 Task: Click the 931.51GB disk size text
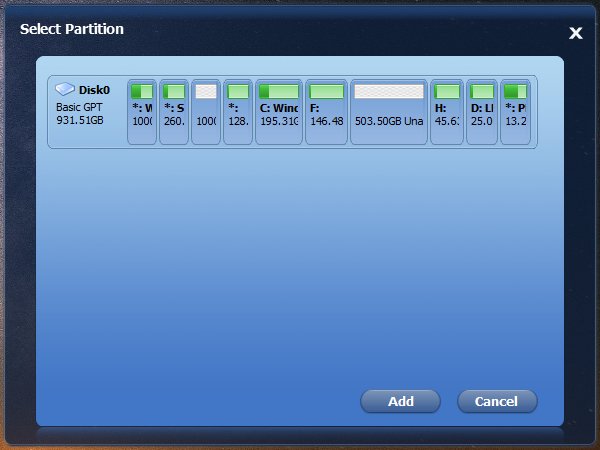click(80, 120)
